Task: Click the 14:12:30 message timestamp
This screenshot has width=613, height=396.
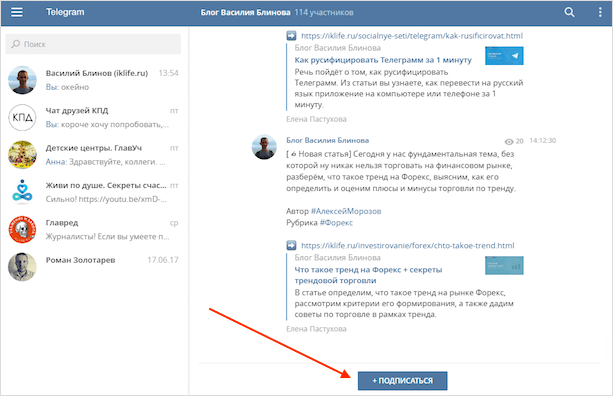Action: [x=542, y=141]
